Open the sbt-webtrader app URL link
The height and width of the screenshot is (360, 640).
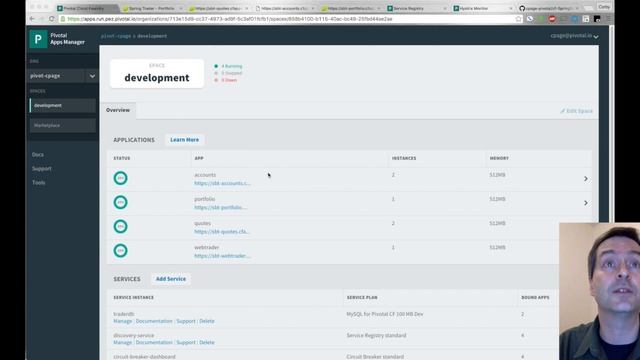click(222, 256)
